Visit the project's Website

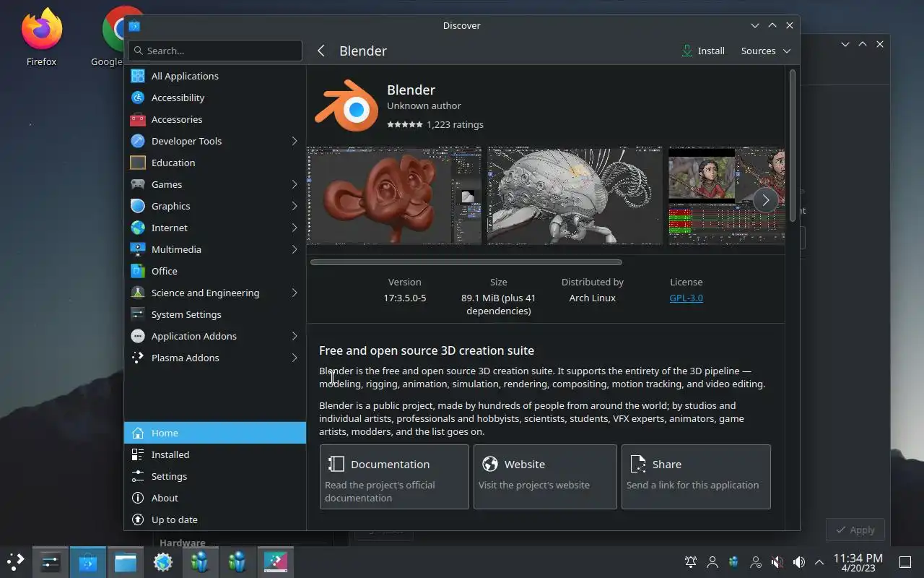[545, 477]
